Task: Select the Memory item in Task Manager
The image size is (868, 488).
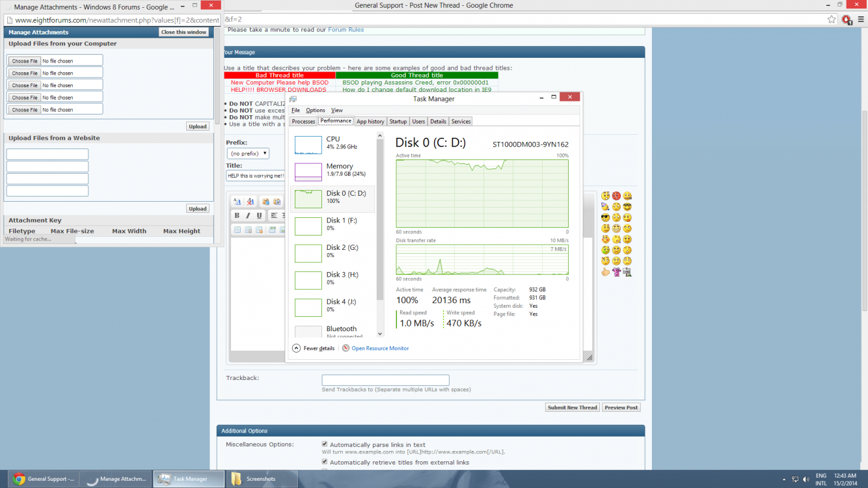Action: [333, 170]
